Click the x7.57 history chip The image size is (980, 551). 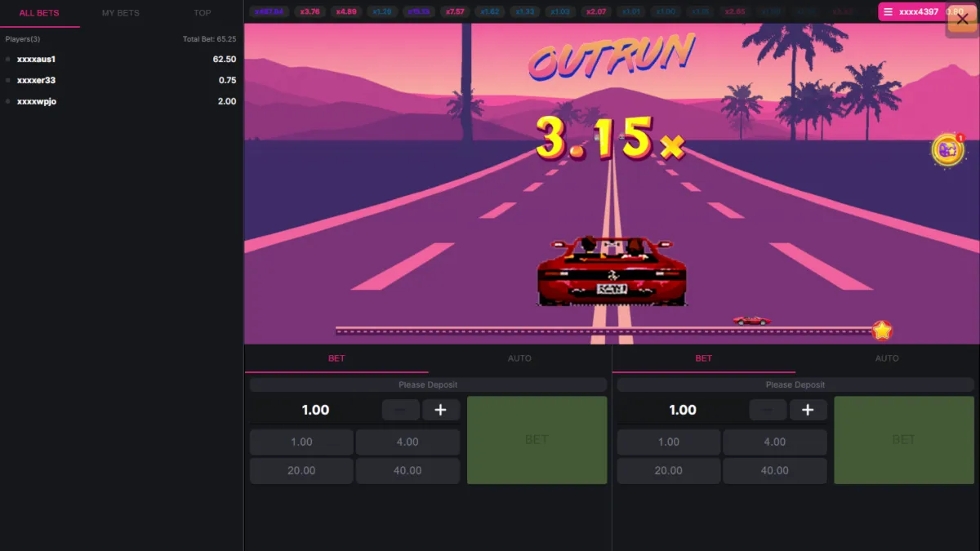455,11
